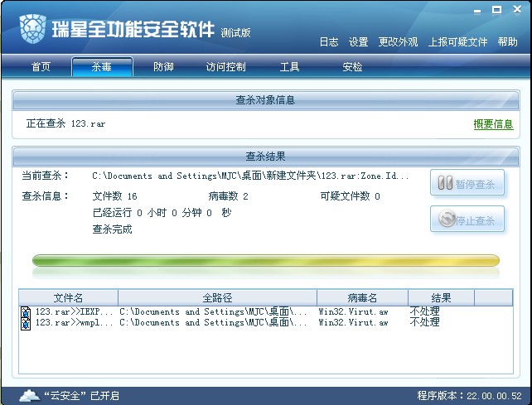Image resolution: width=532 pixels, height=405 pixels.
Task: Click 上报可疑文件 link
Action: pos(457,42)
